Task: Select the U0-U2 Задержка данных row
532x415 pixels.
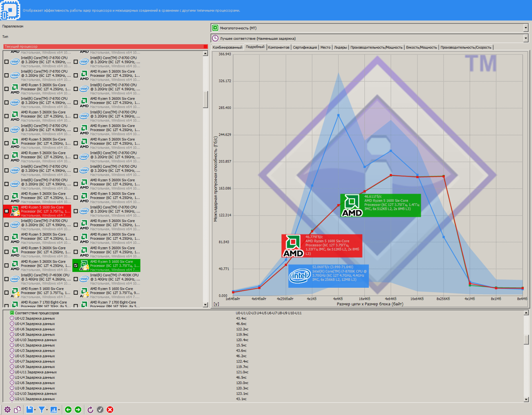Action: (x=35, y=319)
